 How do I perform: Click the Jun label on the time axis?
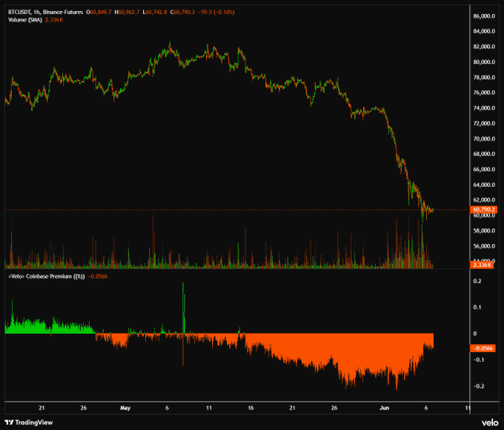pyautogui.click(x=384, y=408)
